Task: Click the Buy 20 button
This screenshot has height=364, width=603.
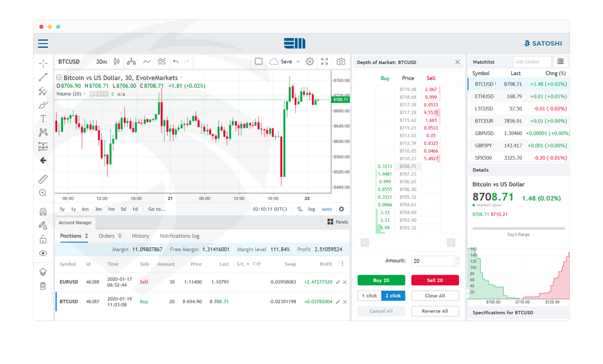Action: point(381,280)
